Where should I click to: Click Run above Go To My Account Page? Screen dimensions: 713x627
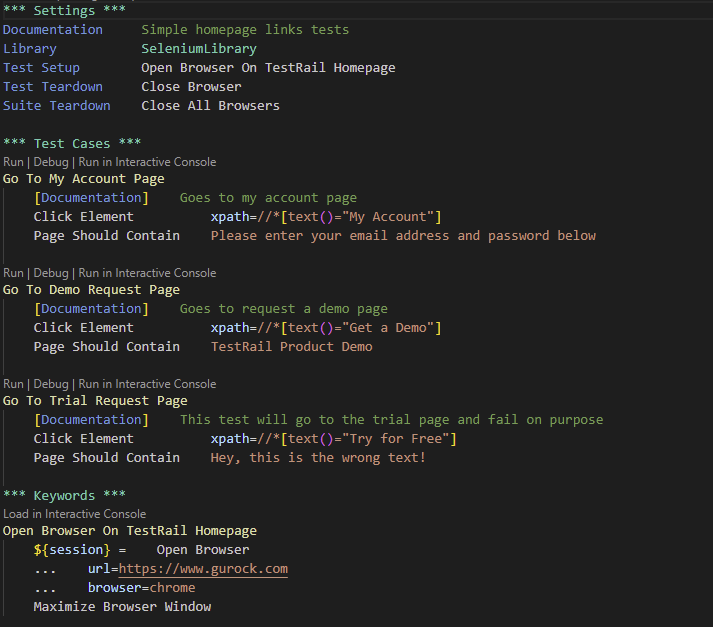(13, 162)
